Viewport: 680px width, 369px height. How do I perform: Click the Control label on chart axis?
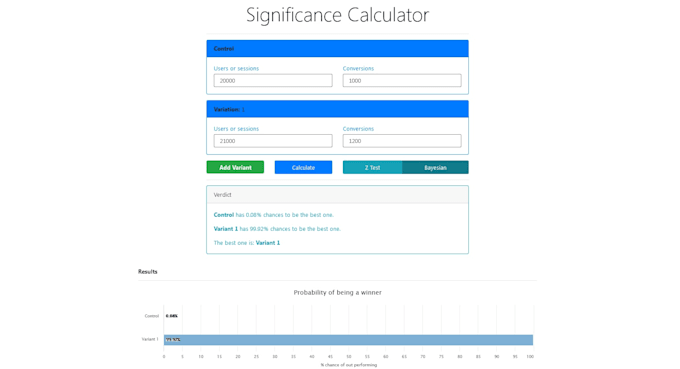tap(152, 316)
